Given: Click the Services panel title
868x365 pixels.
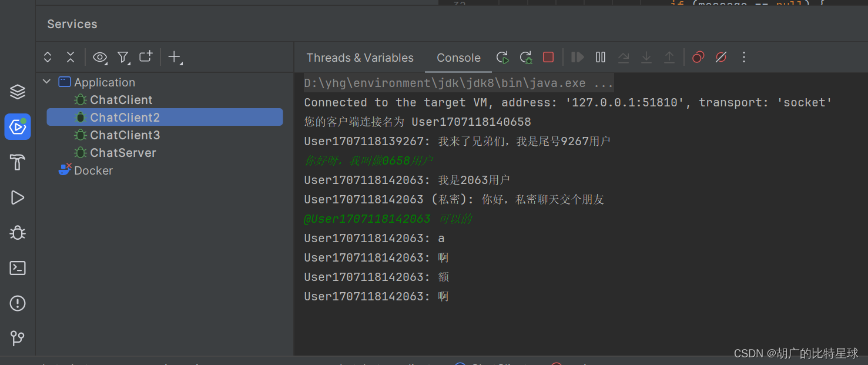Looking at the screenshot, I should [x=72, y=24].
